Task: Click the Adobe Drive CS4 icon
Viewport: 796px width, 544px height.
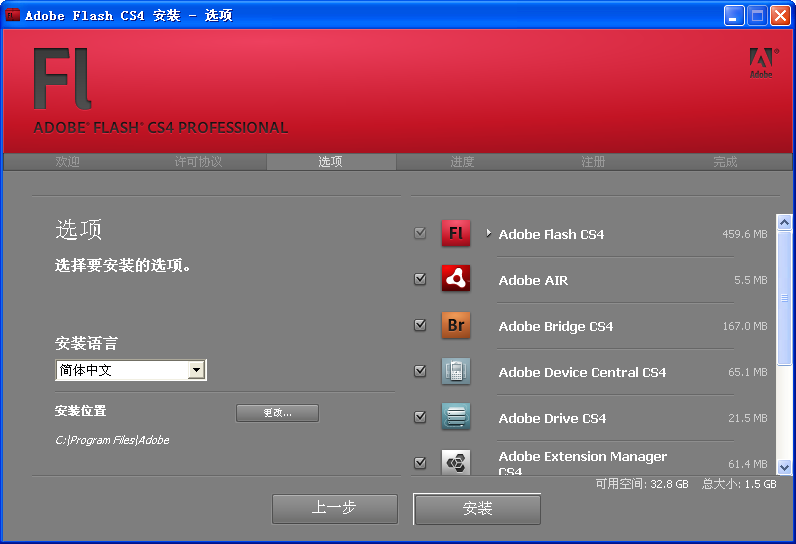Action: 455,417
